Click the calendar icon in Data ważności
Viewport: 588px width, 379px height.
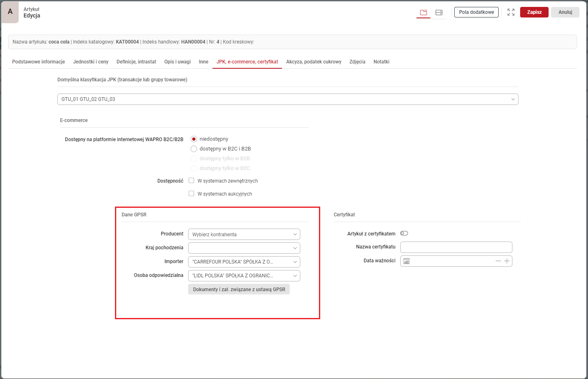coord(406,261)
